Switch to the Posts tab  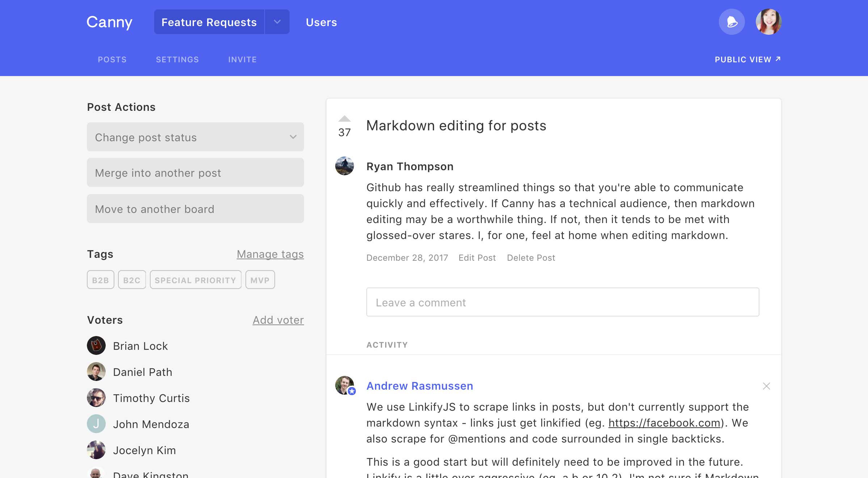pyautogui.click(x=112, y=59)
